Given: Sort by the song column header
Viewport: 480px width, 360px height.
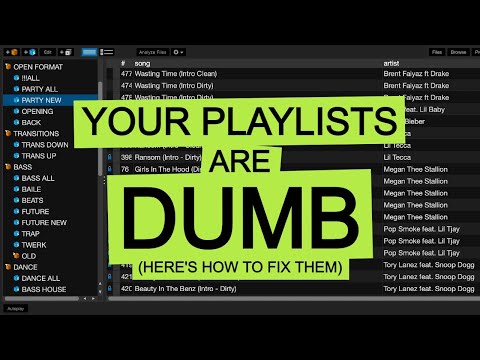Looking at the screenshot, I should pos(142,63).
